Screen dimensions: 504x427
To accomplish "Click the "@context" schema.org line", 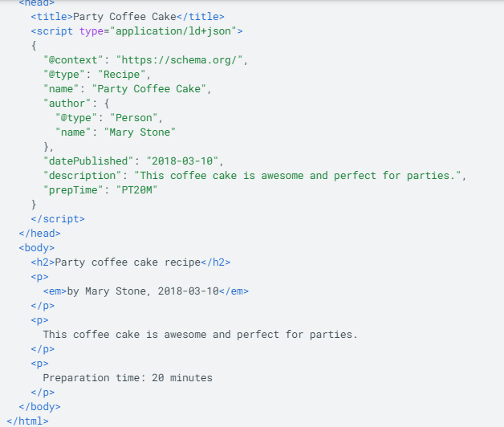I will pos(145,60).
